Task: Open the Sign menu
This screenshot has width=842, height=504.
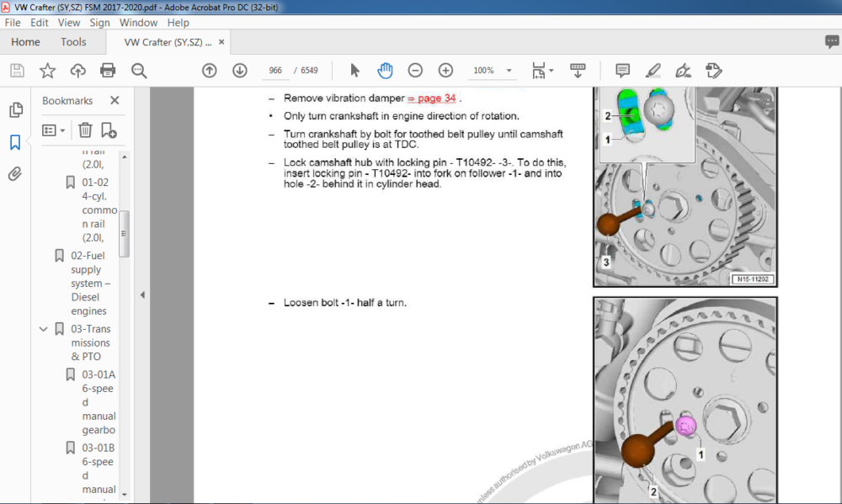Action: point(99,23)
